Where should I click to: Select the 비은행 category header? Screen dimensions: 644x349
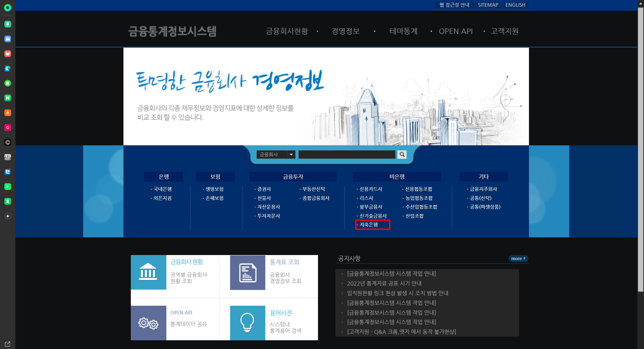[397, 177]
